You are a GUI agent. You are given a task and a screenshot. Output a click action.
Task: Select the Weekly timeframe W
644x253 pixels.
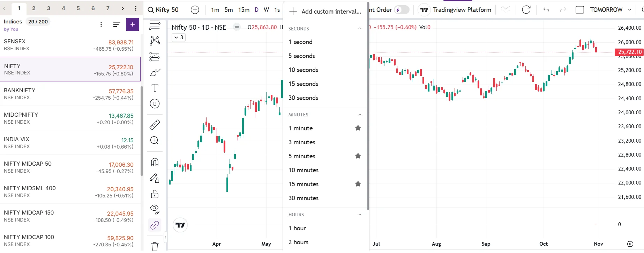point(266,10)
